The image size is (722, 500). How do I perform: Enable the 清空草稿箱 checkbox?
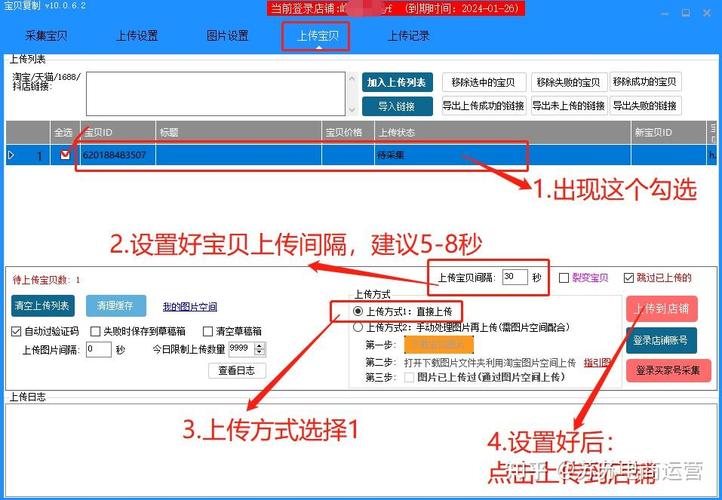[208, 331]
